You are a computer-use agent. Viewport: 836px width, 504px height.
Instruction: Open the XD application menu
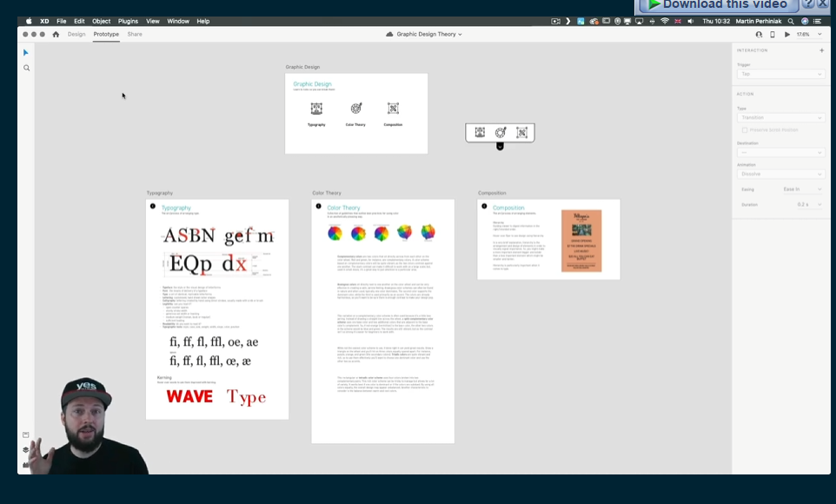pyautogui.click(x=44, y=22)
